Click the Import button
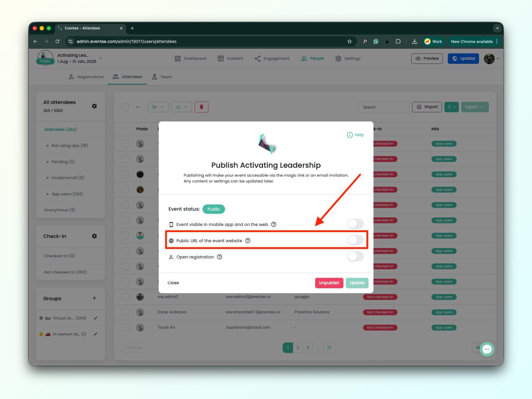The image size is (532, 399). (x=427, y=107)
